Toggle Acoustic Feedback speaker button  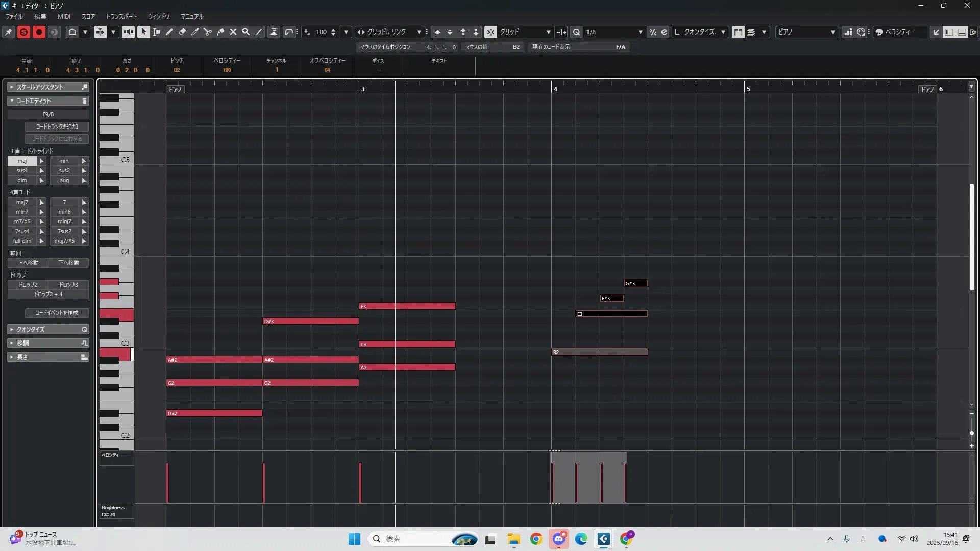128,32
